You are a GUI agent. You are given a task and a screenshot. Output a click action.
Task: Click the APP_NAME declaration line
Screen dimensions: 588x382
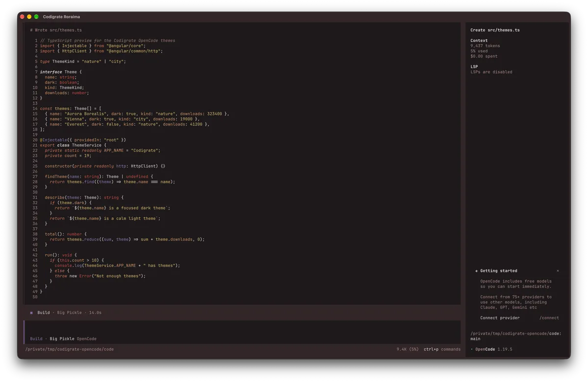[x=102, y=150]
